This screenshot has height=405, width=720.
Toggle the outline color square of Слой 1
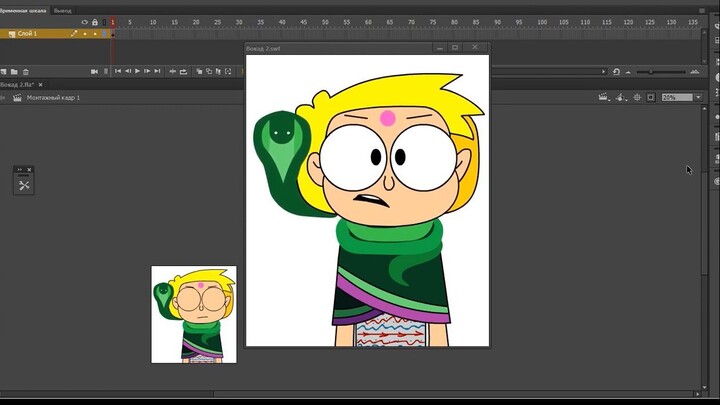[105, 34]
